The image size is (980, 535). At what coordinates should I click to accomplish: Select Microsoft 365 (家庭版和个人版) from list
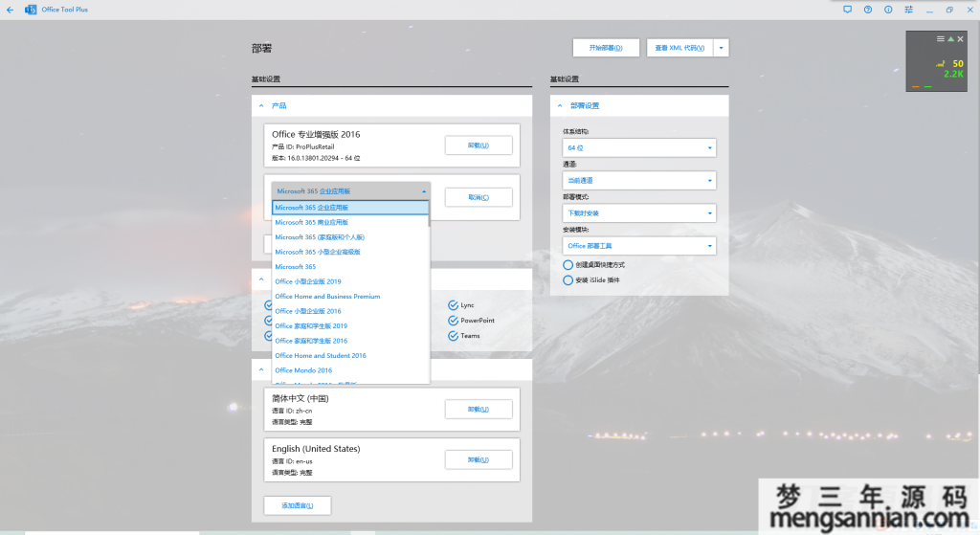[x=350, y=237]
